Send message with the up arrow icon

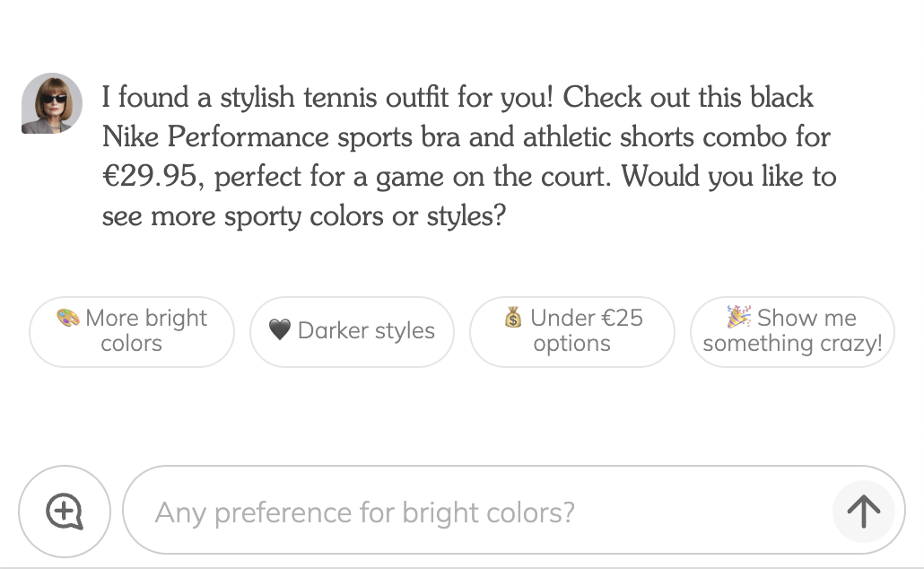(863, 512)
